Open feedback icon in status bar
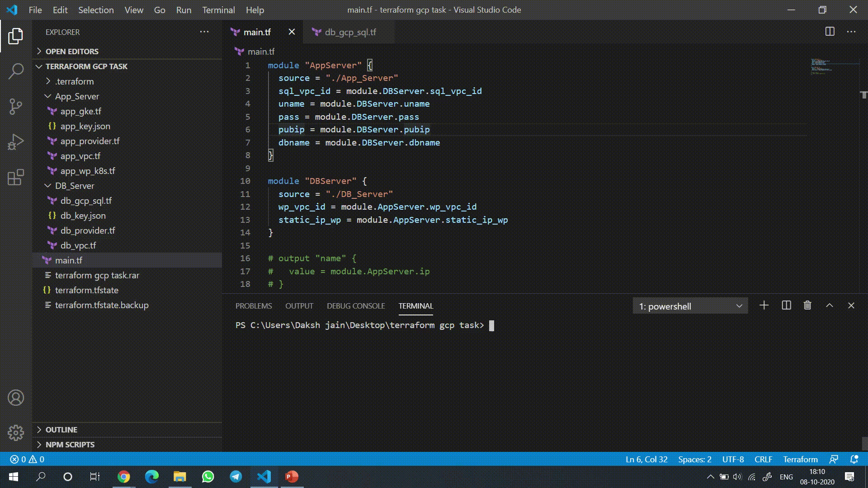868x488 pixels. tap(834, 459)
